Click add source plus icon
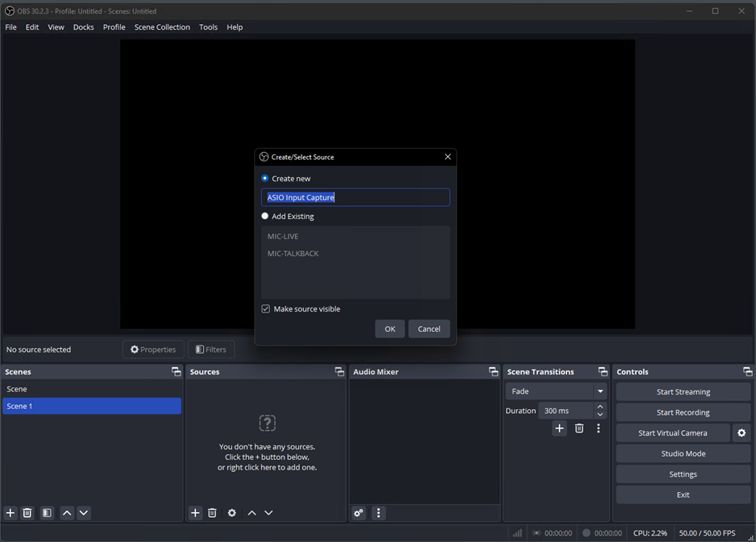The image size is (756, 542). tap(195, 513)
